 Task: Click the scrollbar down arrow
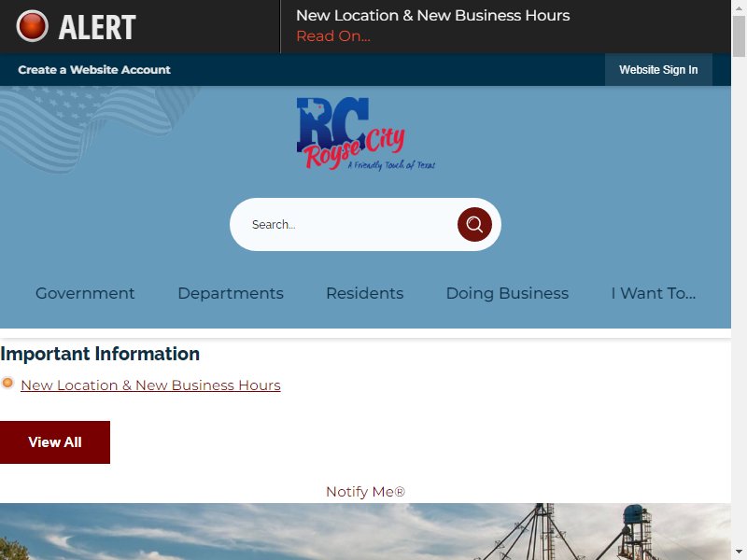[x=739, y=552]
